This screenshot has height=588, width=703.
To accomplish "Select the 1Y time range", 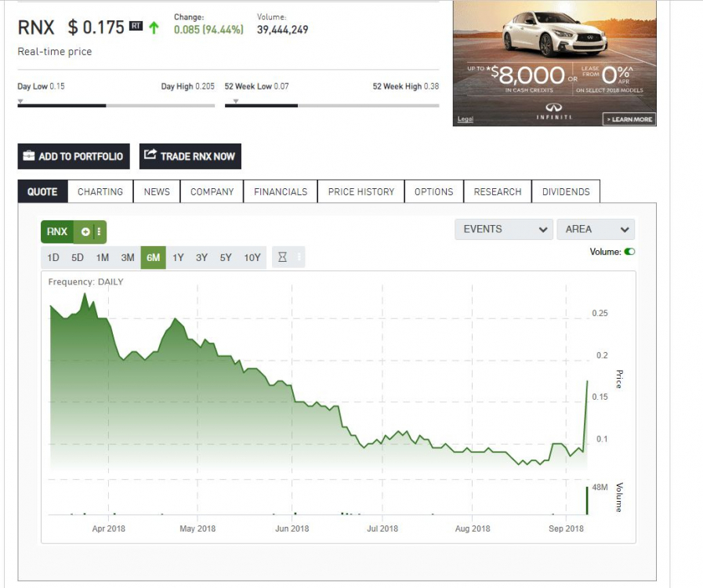I will coord(178,257).
